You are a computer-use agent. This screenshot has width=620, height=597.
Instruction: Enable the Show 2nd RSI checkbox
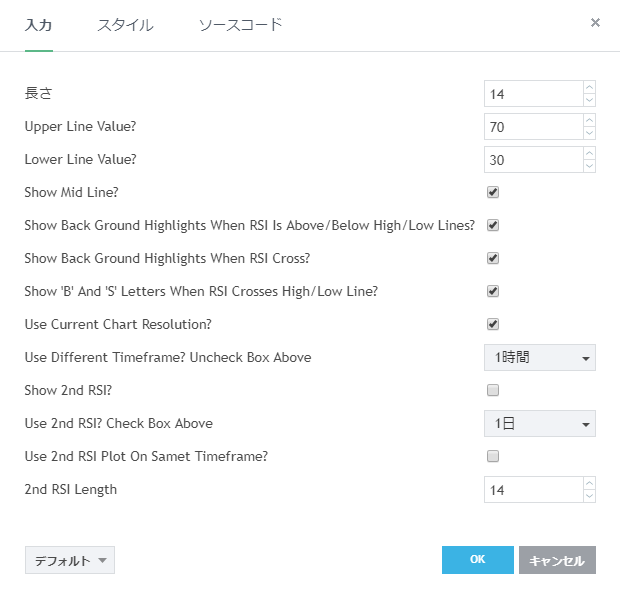coord(493,390)
